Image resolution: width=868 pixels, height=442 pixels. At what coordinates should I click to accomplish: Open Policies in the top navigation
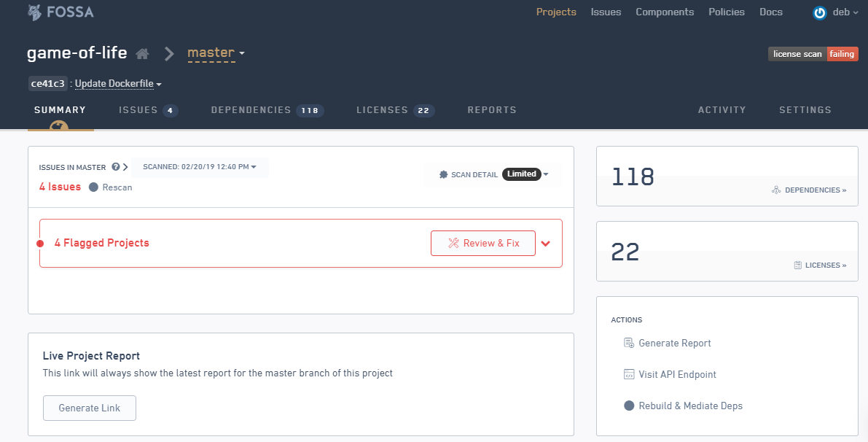(727, 12)
